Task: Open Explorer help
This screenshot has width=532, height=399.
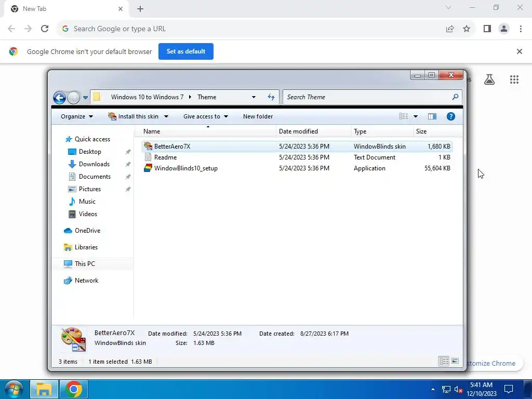Action: coord(450,116)
